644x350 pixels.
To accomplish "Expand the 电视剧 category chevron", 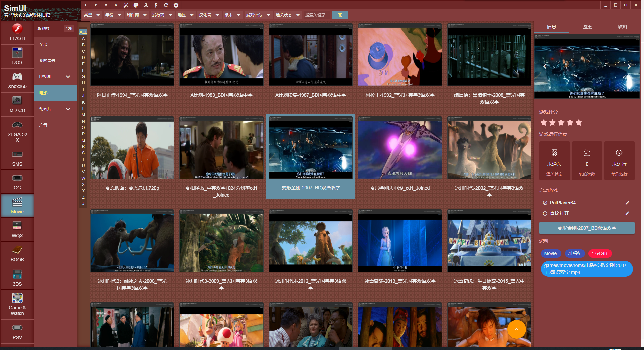I will [68, 77].
